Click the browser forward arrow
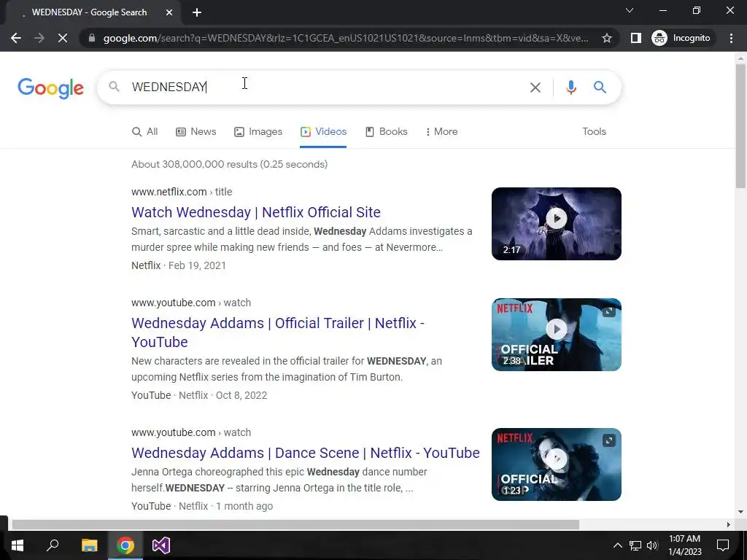Image resolution: width=747 pixels, height=560 pixels. (39, 38)
